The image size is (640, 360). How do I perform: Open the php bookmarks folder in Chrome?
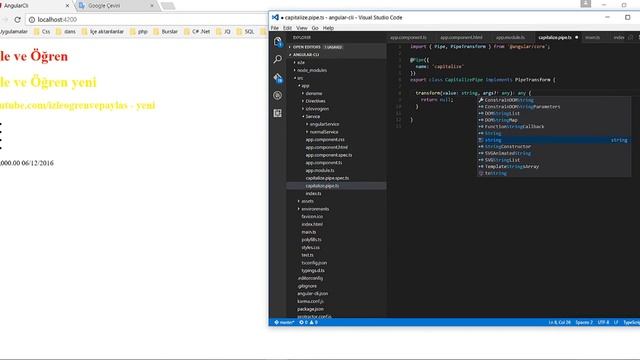click(138, 31)
